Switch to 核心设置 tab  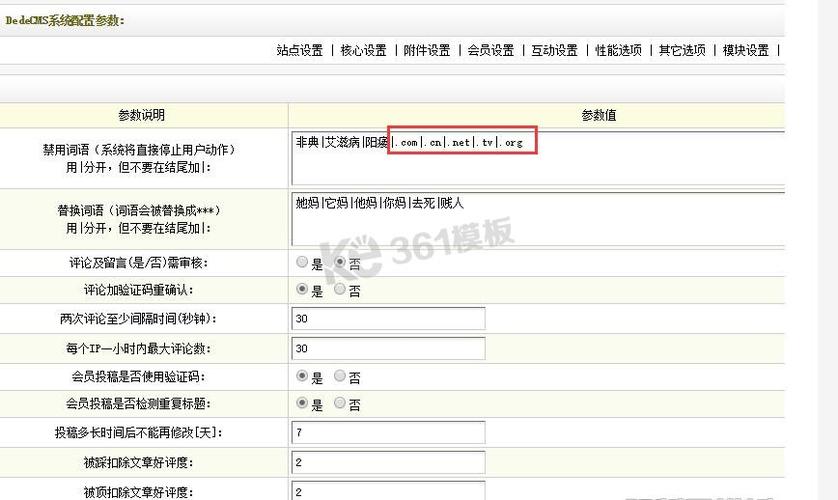pyautogui.click(x=363, y=51)
